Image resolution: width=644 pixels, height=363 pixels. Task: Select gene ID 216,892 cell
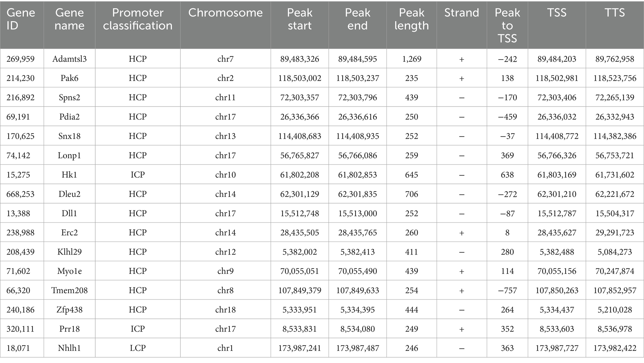[21, 98]
